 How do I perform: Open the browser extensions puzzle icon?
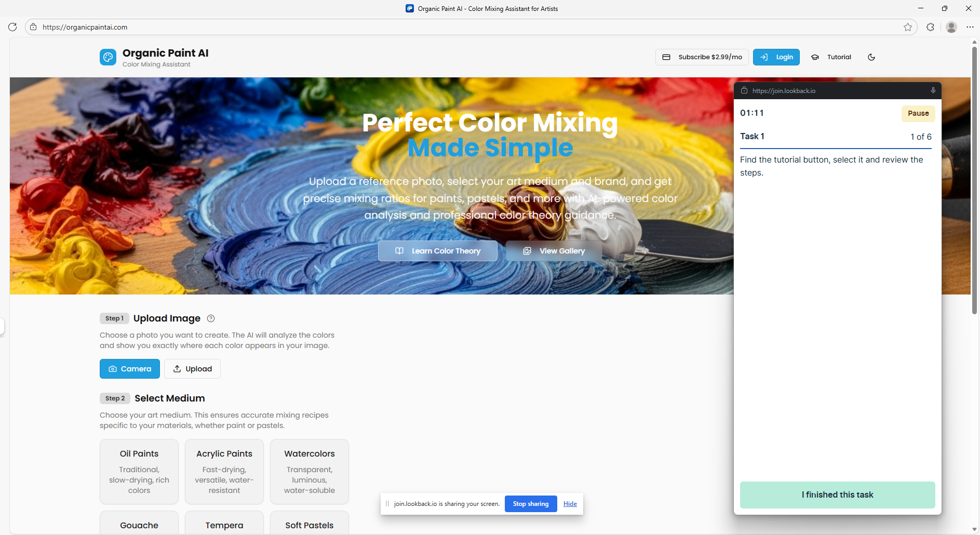pos(930,26)
